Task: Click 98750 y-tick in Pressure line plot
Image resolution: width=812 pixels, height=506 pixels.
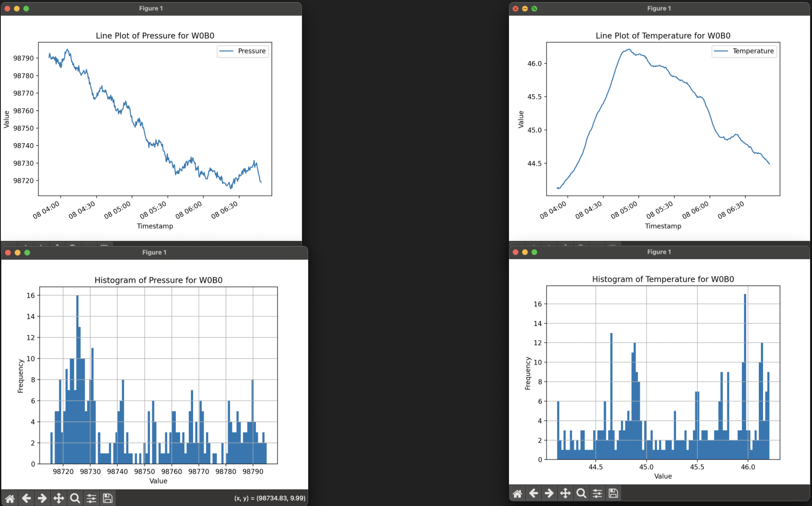Action: [23, 128]
